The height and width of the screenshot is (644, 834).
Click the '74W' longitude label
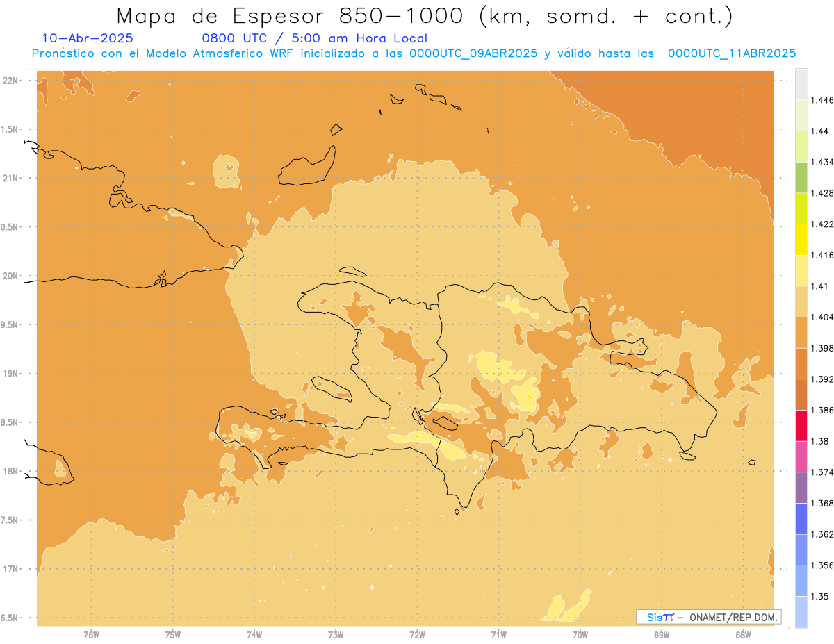pyautogui.click(x=254, y=635)
